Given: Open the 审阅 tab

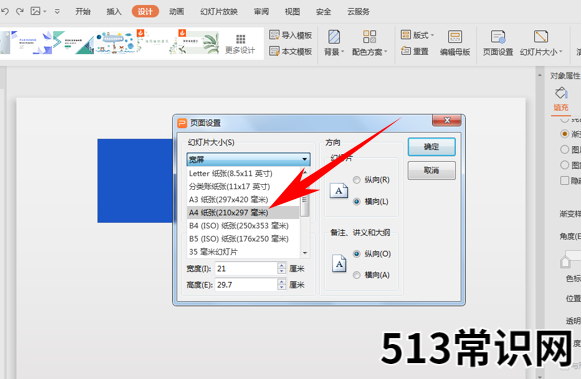Looking at the screenshot, I should pos(261,12).
